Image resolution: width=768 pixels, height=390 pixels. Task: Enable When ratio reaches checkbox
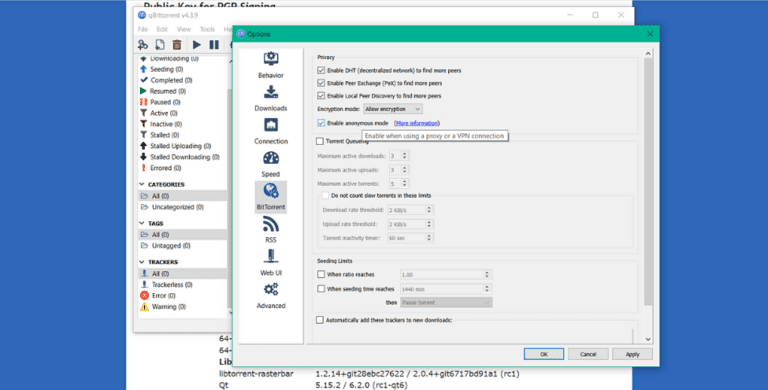point(321,274)
